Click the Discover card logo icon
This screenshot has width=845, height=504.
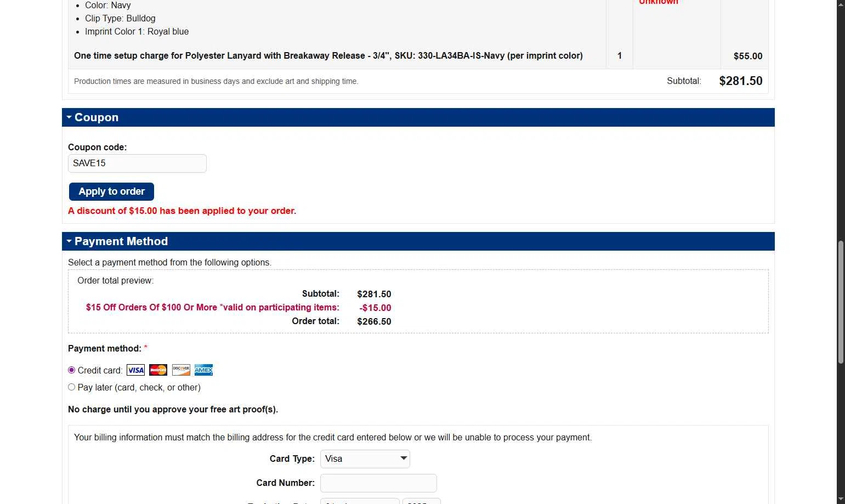(181, 370)
